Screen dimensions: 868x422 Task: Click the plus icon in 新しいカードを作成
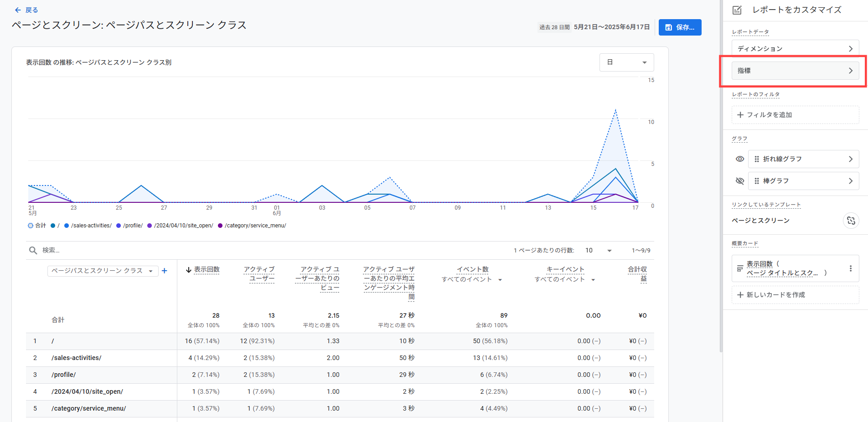740,295
